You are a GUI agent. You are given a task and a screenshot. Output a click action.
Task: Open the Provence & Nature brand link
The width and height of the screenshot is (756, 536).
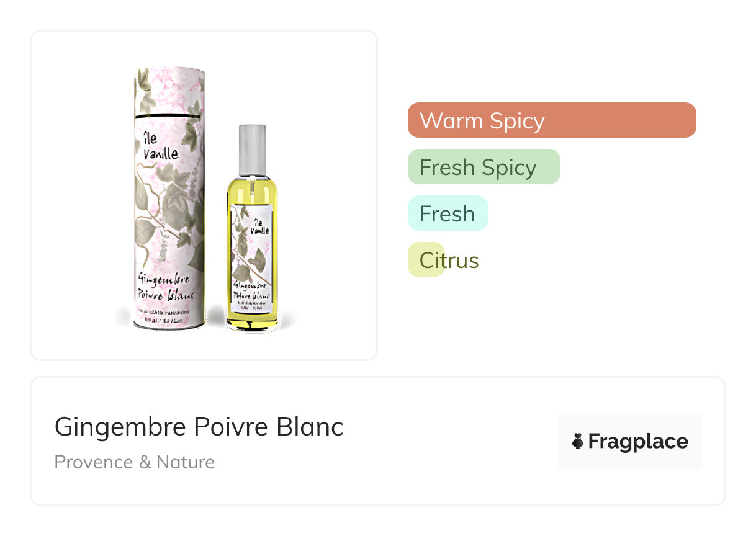[x=135, y=462]
